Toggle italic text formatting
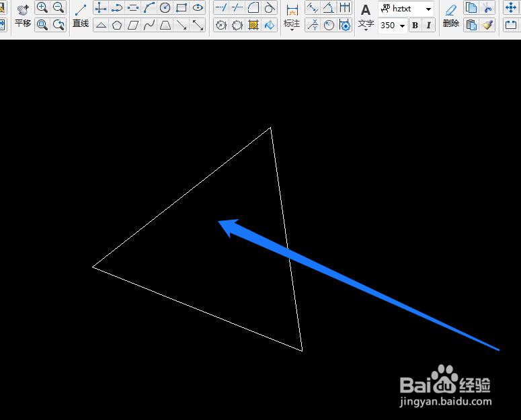521x420 pixels. tap(429, 26)
